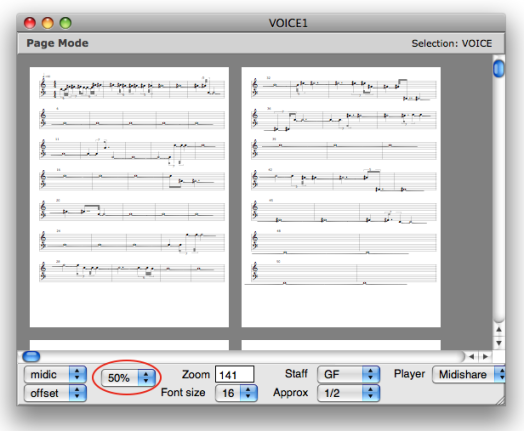The image size is (524, 431).
Task: Click the Page Mode label
Action: 57,43
